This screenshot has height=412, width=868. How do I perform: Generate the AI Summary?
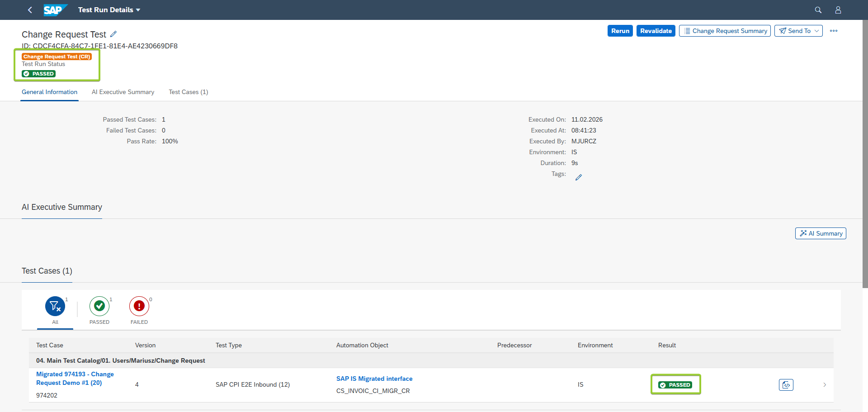click(x=821, y=233)
